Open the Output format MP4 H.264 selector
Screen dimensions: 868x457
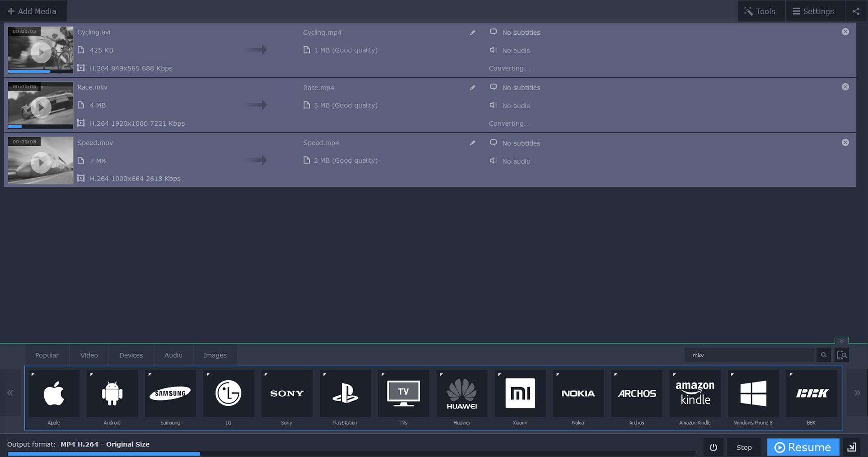[x=104, y=444]
